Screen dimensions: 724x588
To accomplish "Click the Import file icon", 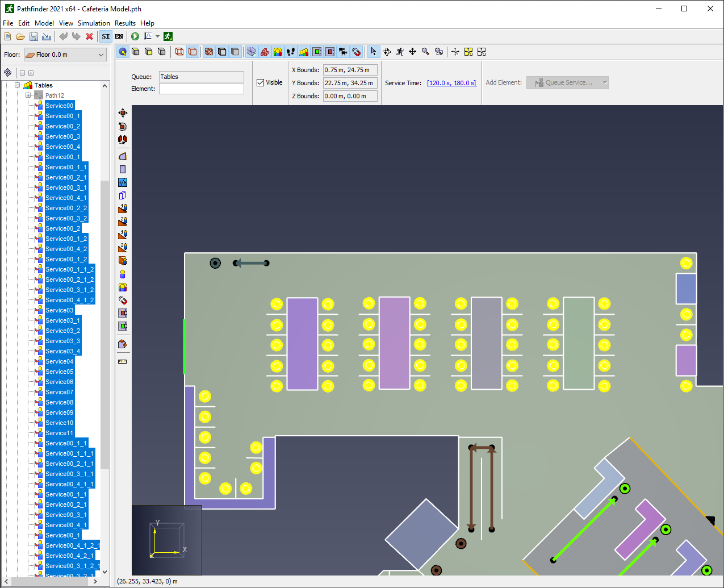I will tap(47, 36).
